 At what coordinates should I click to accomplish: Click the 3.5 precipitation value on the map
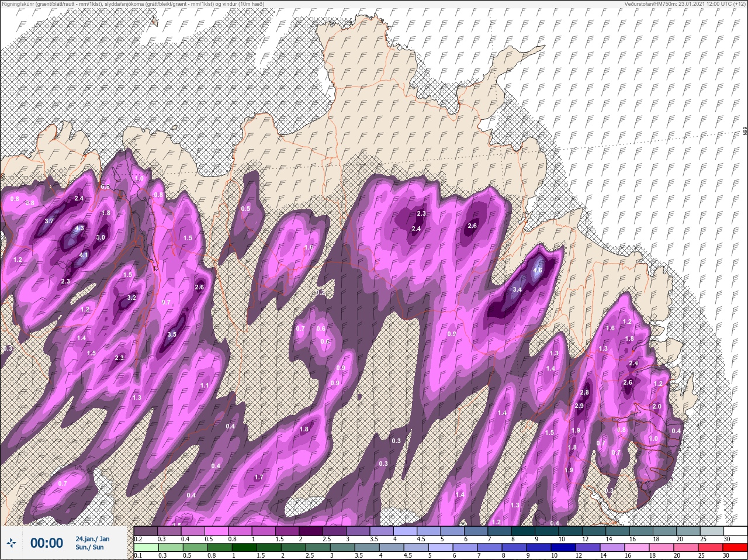coord(172,334)
